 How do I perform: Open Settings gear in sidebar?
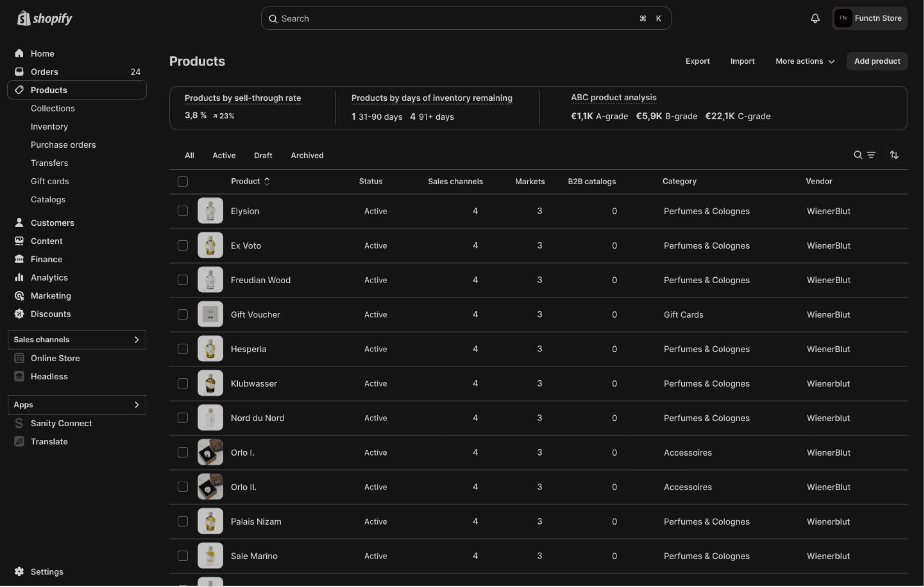pyautogui.click(x=19, y=571)
